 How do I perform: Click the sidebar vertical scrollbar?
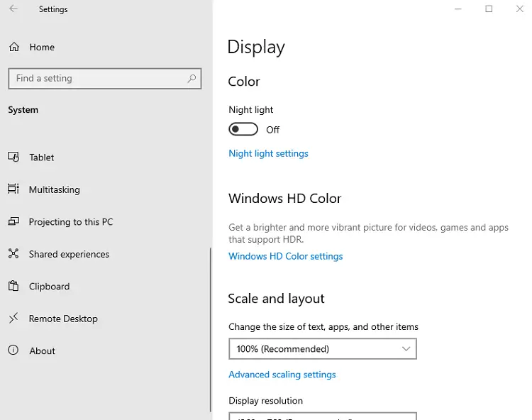click(211, 329)
